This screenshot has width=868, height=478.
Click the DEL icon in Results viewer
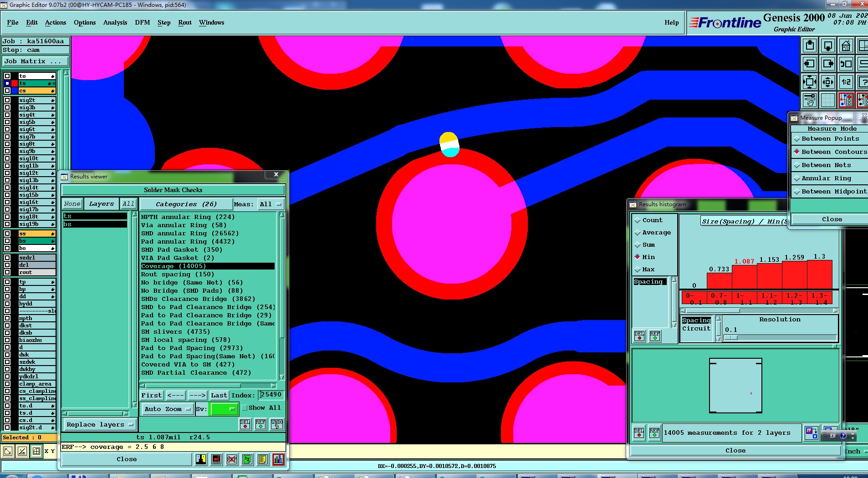pos(245,424)
